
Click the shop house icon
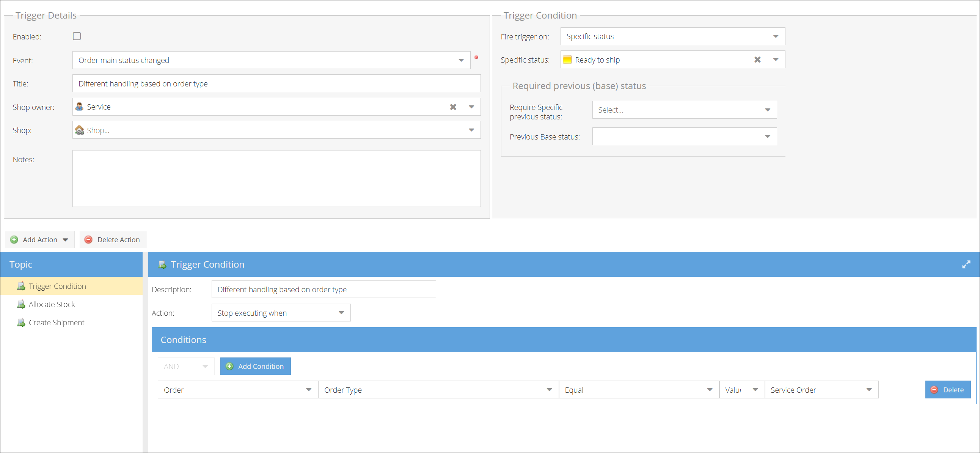pyautogui.click(x=80, y=130)
